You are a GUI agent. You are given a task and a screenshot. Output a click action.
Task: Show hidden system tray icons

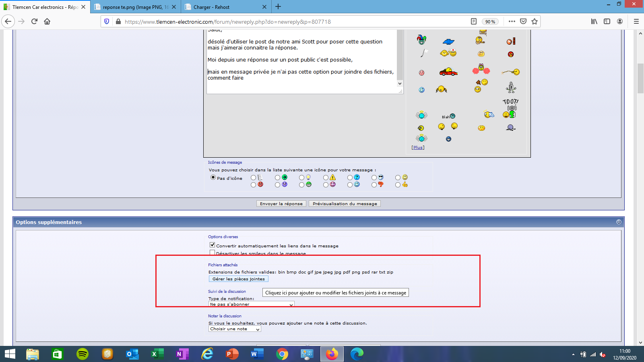coord(573,354)
